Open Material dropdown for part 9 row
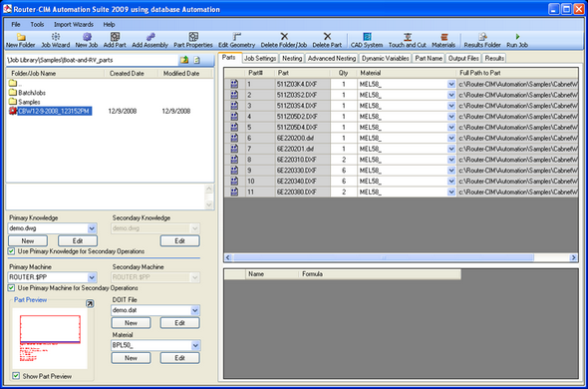 (451, 171)
